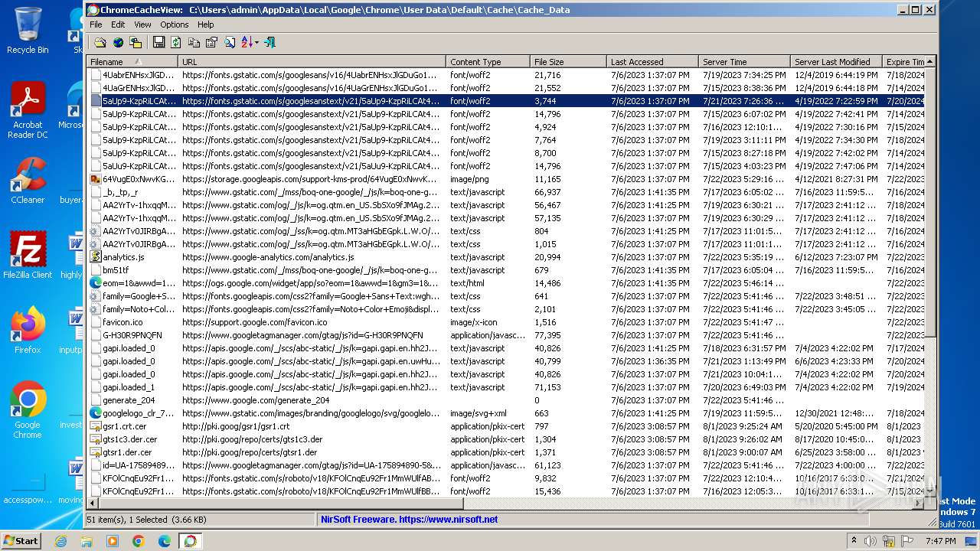Open the FileZilla Client desktop icon

click(28, 256)
